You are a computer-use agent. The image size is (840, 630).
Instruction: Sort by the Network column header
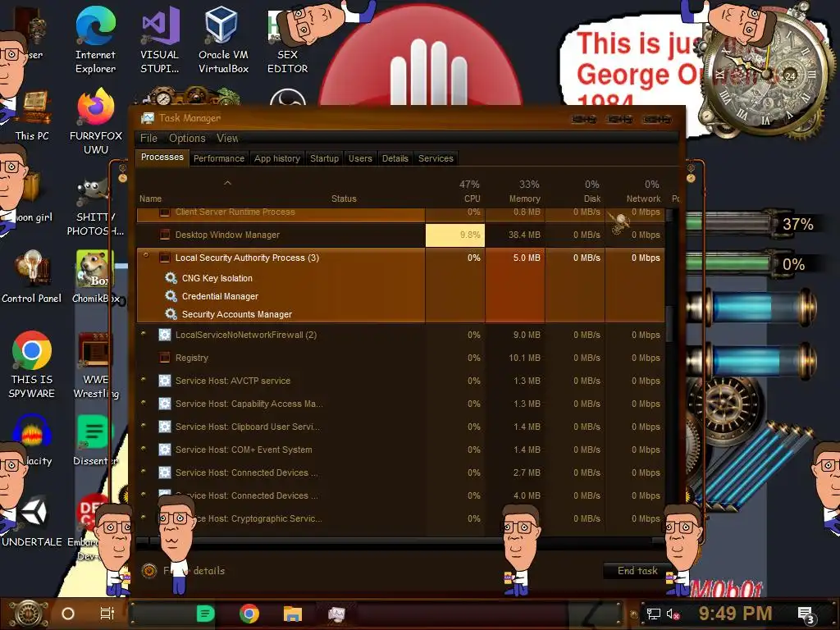[x=636, y=190]
